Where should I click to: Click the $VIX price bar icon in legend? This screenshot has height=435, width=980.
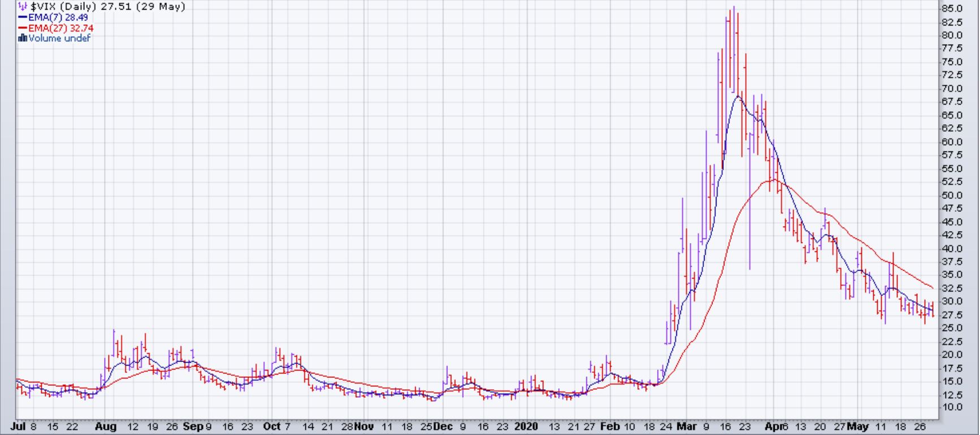pos(22,7)
